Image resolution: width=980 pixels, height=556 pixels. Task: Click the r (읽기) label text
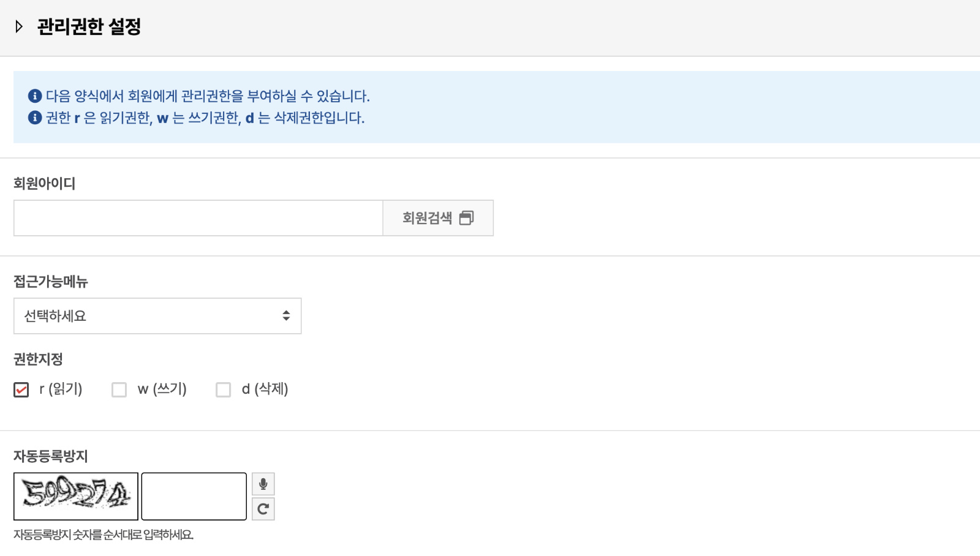(x=61, y=389)
